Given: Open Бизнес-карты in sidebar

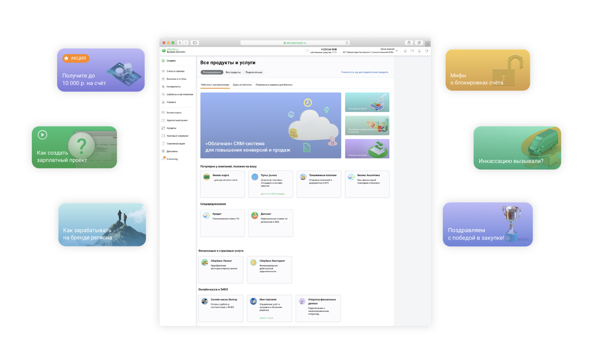Looking at the screenshot, I should point(172,112).
